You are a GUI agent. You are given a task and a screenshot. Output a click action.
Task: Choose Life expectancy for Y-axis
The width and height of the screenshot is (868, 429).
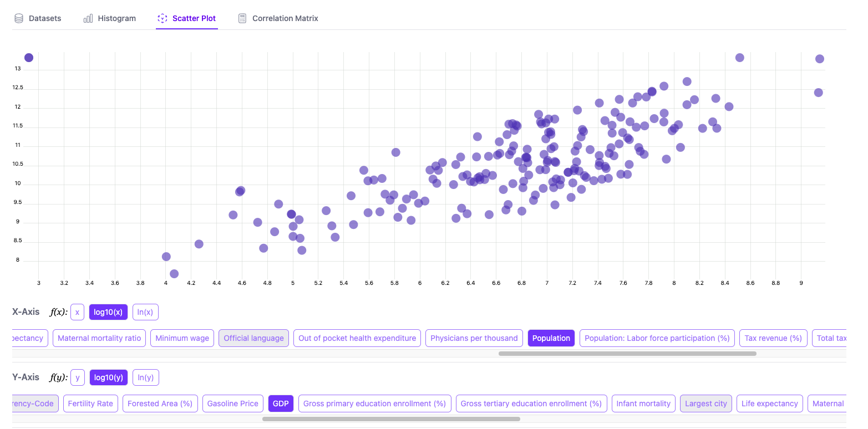click(x=770, y=404)
